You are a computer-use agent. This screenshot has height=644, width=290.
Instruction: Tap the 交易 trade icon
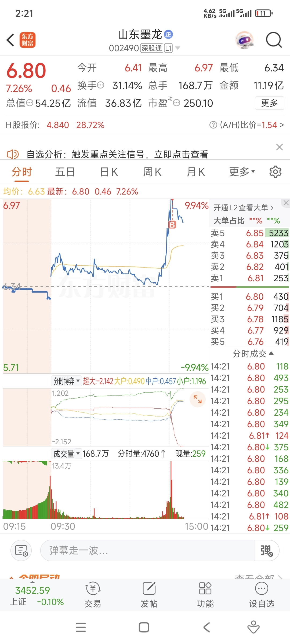(93, 594)
